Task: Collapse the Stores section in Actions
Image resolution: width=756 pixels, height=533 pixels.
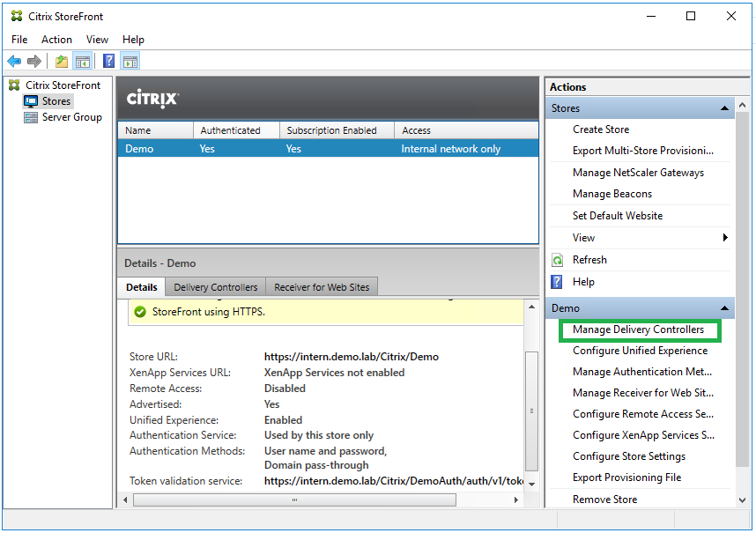Action: point(725,108)
